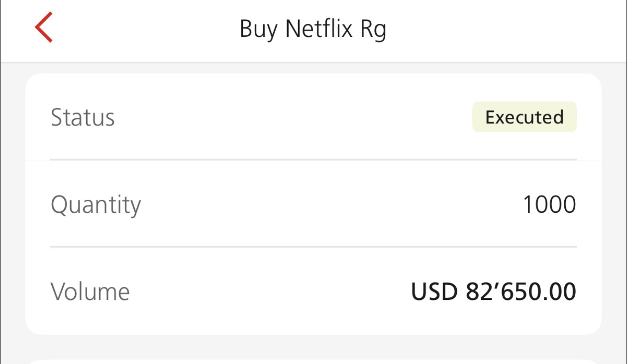Screen dimensions: 627x364
Task: Click the "USD" currency code in Volume
Action: [x=434, y=291]
